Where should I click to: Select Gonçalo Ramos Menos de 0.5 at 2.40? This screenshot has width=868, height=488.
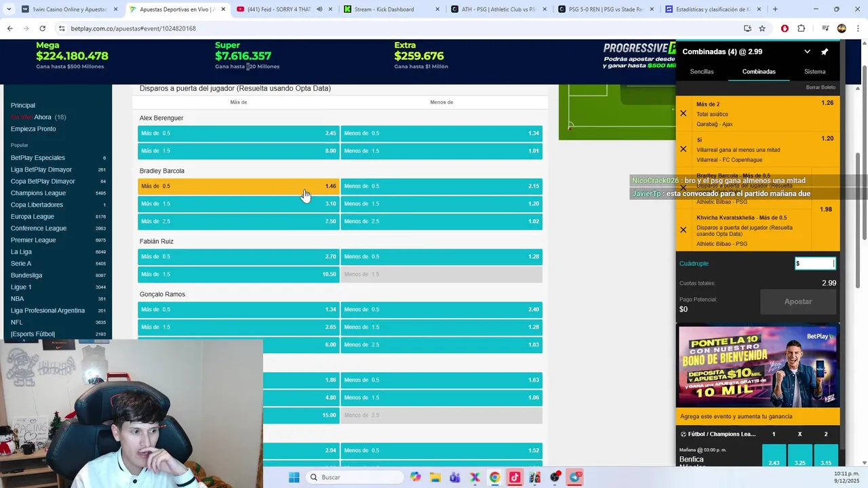coord(441,310)
